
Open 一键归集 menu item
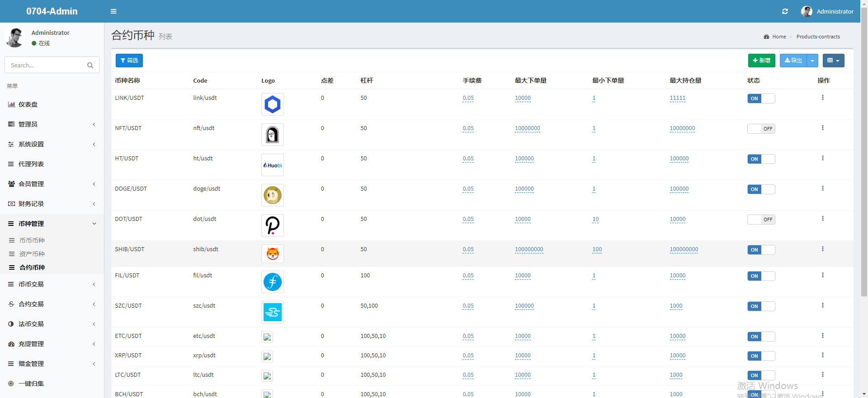[x=52, y=384]
